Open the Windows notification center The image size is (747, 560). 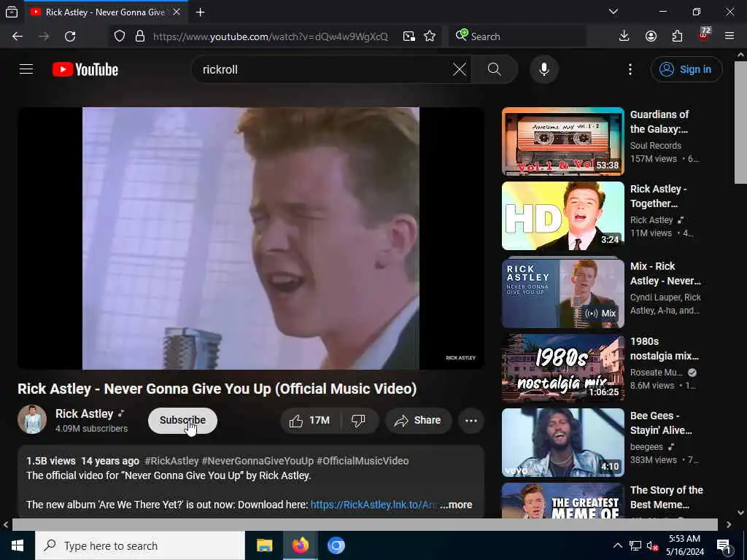tap(724, 546)
